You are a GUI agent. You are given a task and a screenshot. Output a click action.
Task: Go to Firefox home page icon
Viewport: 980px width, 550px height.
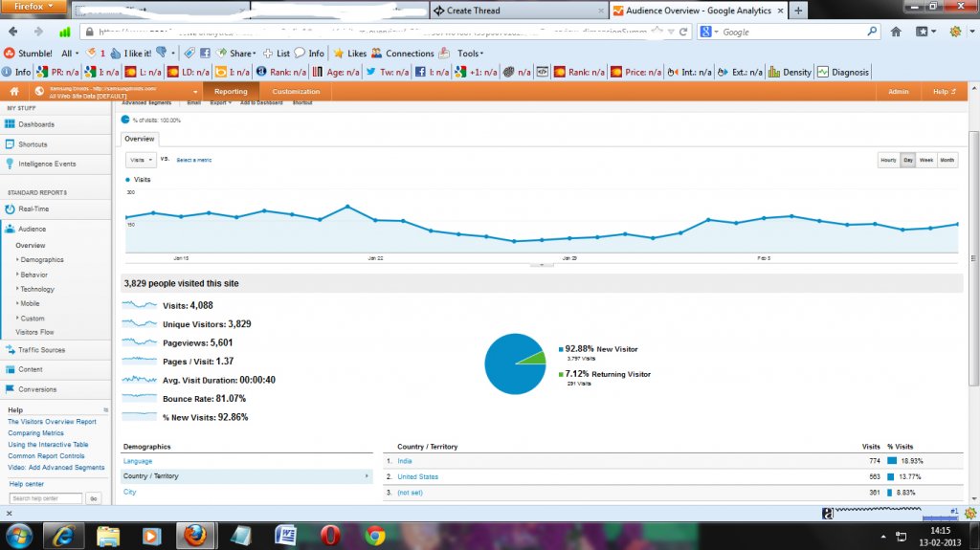(896, 32)
